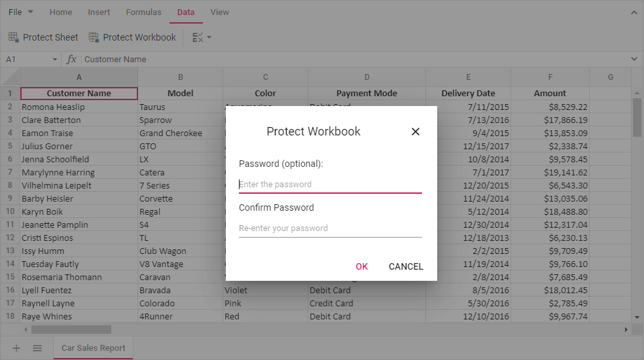
Task: Click the insert function fx icon
Action: click(71, 60)
